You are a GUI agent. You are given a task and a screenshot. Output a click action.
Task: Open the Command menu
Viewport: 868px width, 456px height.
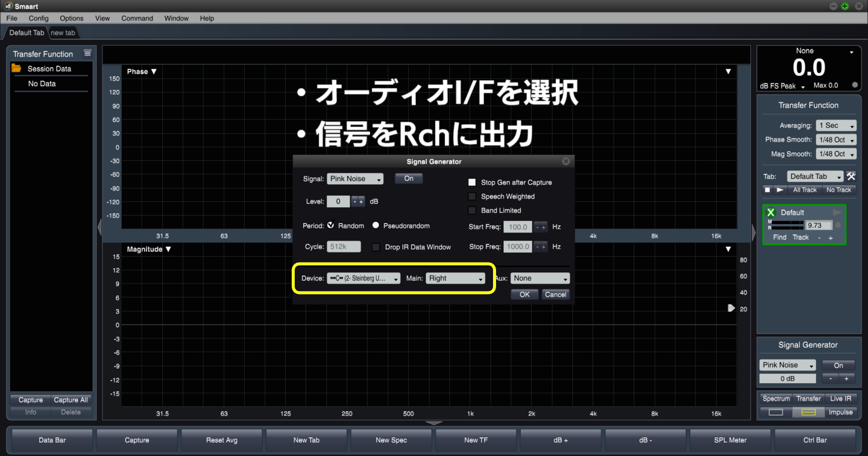137,18
